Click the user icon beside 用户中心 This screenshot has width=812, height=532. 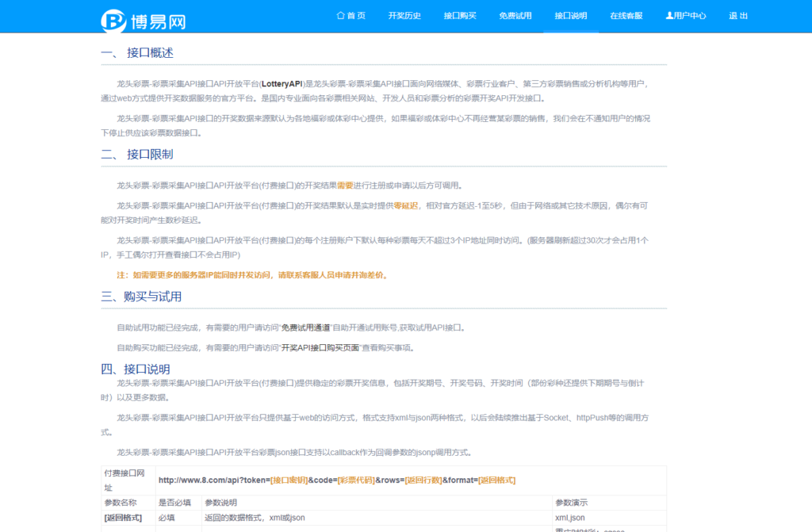click(x=669, y=15)
